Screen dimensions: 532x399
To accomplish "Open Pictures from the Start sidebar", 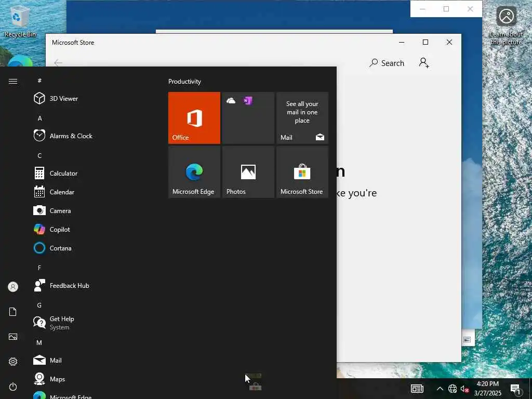I will pos(13,337).
